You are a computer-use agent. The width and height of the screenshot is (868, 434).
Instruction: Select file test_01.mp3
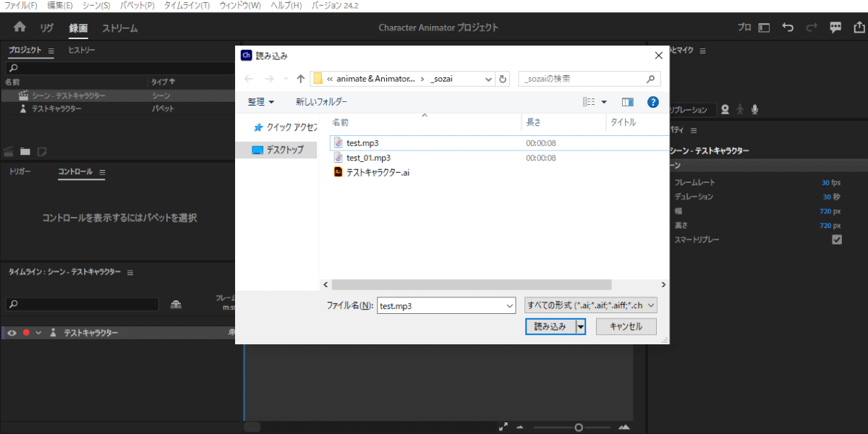368,158
